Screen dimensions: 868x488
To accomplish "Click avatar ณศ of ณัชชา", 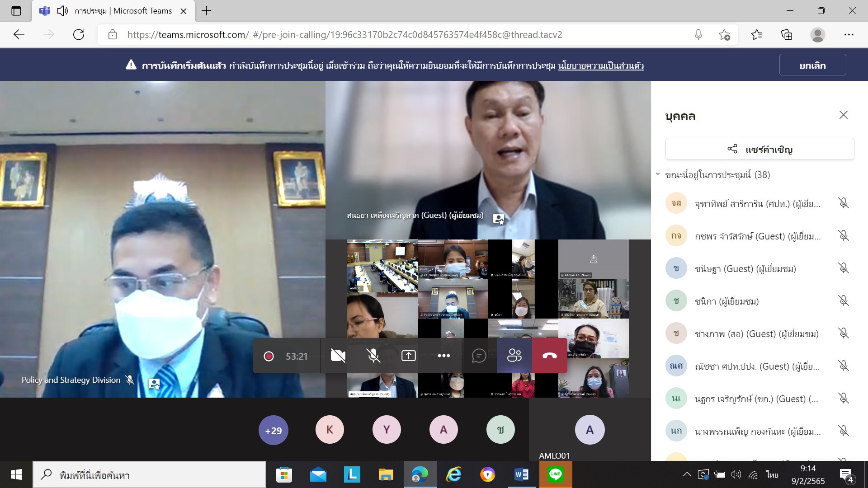I will pyautogui.click(x=676, y=366).
